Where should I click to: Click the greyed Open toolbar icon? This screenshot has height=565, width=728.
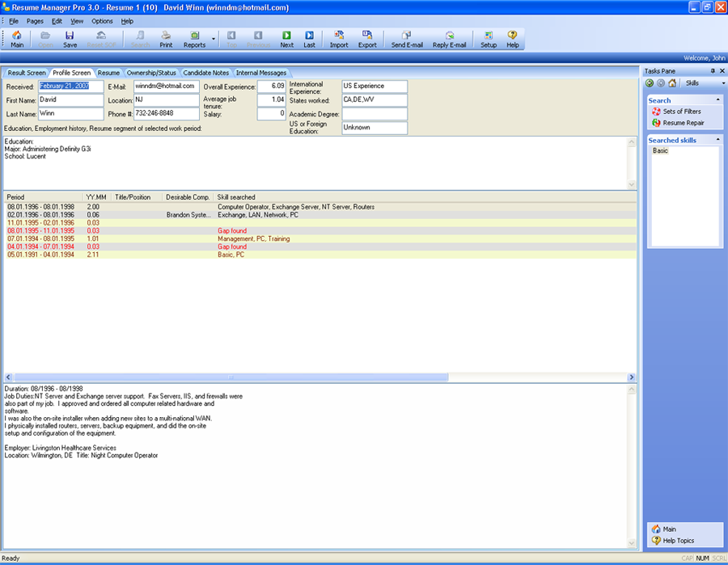coord(45,39)
